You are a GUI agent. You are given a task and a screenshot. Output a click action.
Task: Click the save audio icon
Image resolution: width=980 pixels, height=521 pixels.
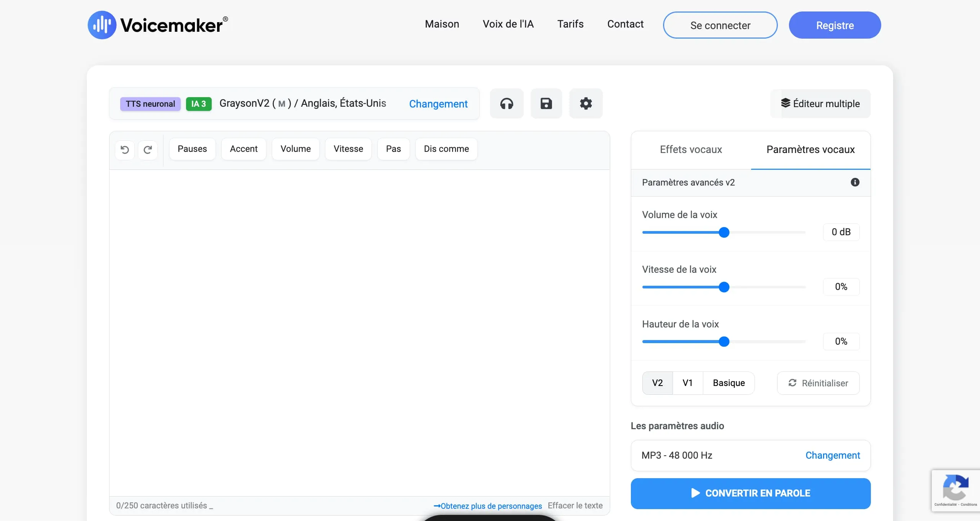546,103
